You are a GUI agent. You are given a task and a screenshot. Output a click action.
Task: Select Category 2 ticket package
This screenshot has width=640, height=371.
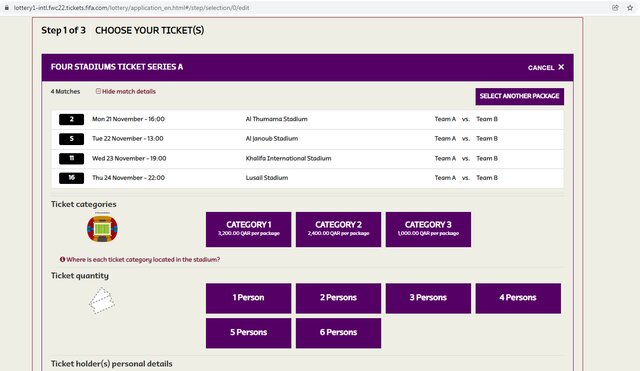(x=338, y=229)
